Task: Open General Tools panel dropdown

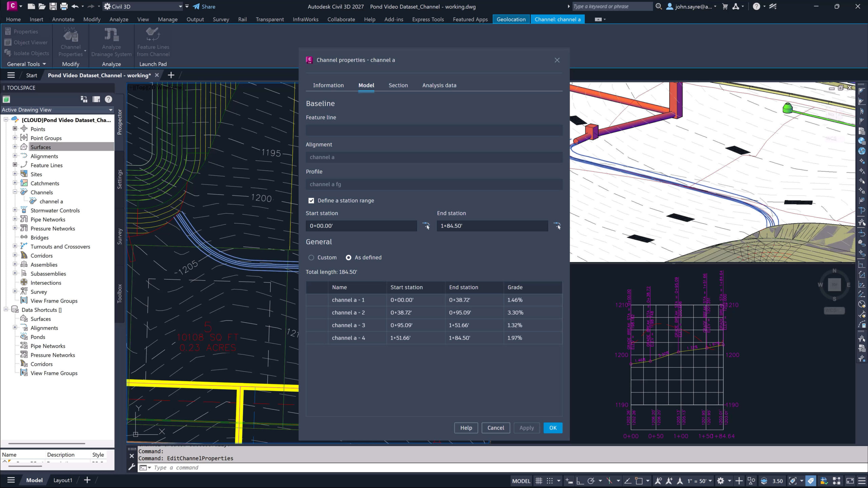Action: tap(26, 64)
